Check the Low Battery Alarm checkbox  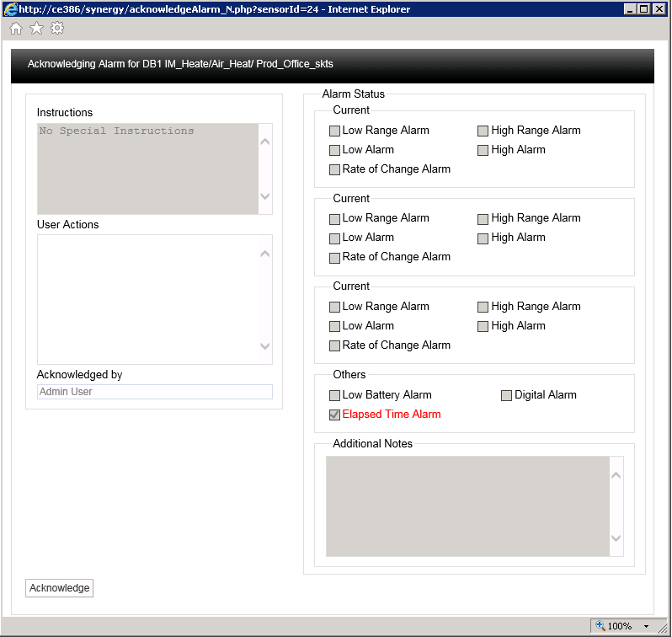click(x=334, y=395)
